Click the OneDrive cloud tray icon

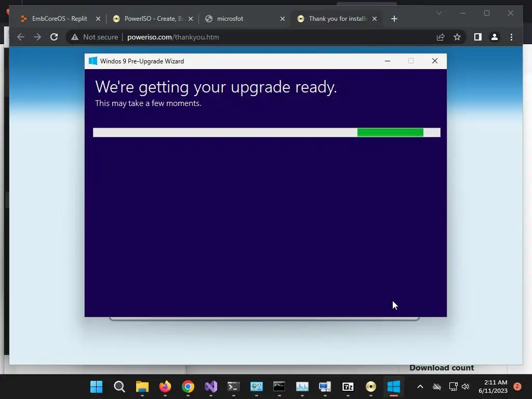pyautogui.click(x=437, y=387)
